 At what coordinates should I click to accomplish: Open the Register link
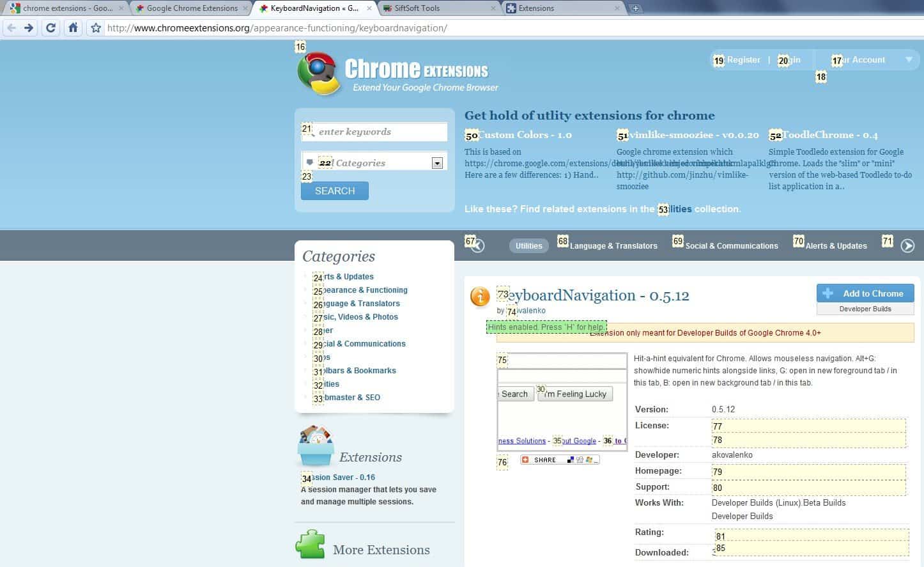point(743,60)
